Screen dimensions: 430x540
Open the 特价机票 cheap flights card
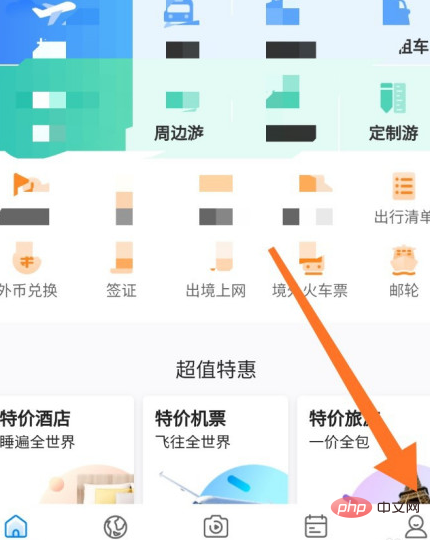(216, 450)
